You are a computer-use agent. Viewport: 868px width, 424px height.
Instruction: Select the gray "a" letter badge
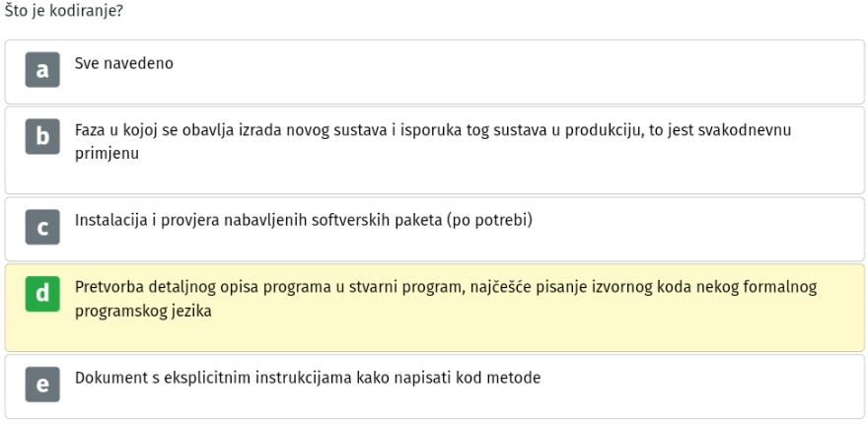42,70
